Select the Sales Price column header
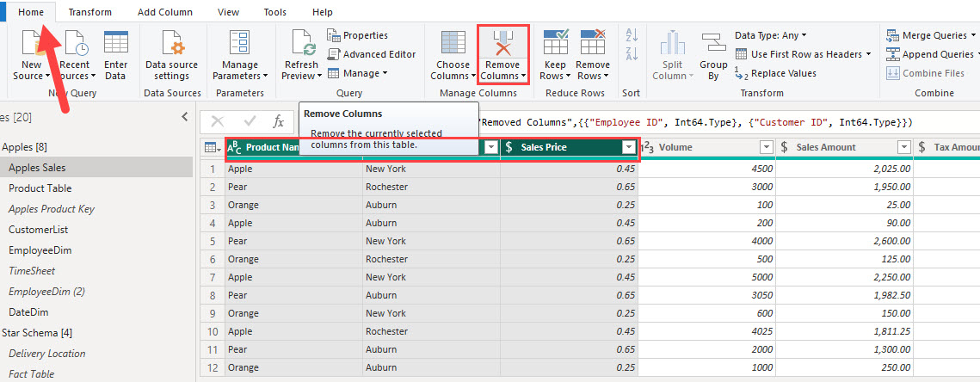The width and height of the screenshot is (980, 382). [x=569, y=147]
